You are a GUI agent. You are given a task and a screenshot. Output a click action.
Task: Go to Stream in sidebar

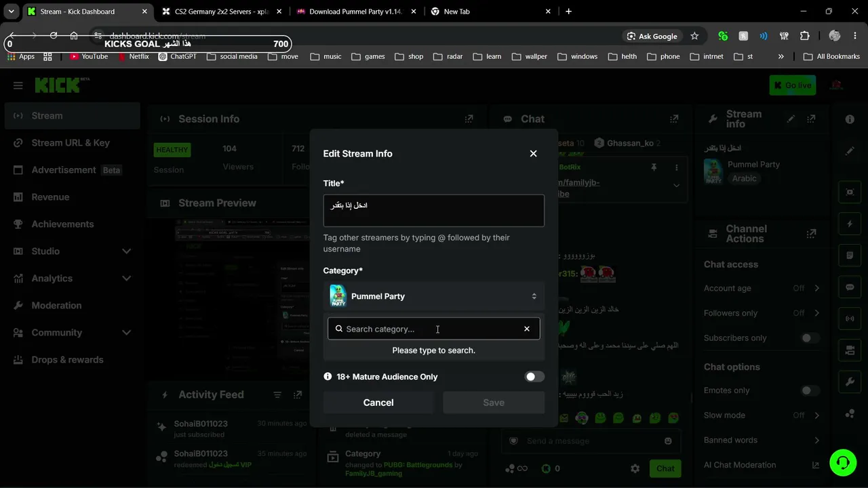click(72, 116)
